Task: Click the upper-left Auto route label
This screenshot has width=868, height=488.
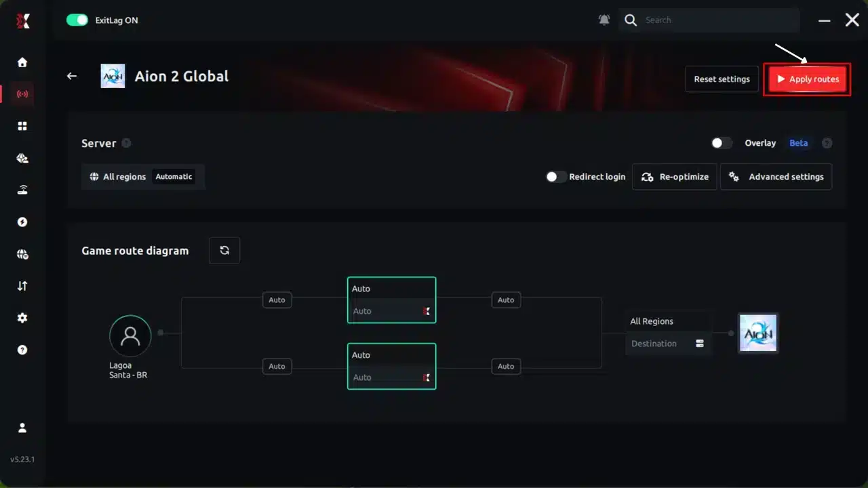Action: 277,300
